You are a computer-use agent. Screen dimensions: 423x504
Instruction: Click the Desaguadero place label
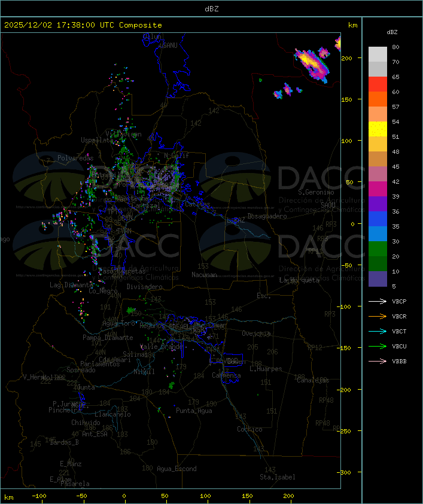pyautogui.click(x=267, y=216)
